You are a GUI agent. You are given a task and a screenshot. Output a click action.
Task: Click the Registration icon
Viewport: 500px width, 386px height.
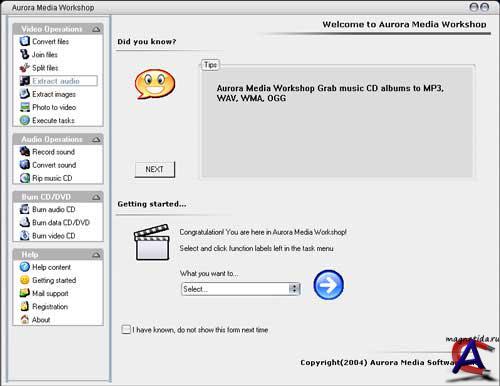coord(25,306)
